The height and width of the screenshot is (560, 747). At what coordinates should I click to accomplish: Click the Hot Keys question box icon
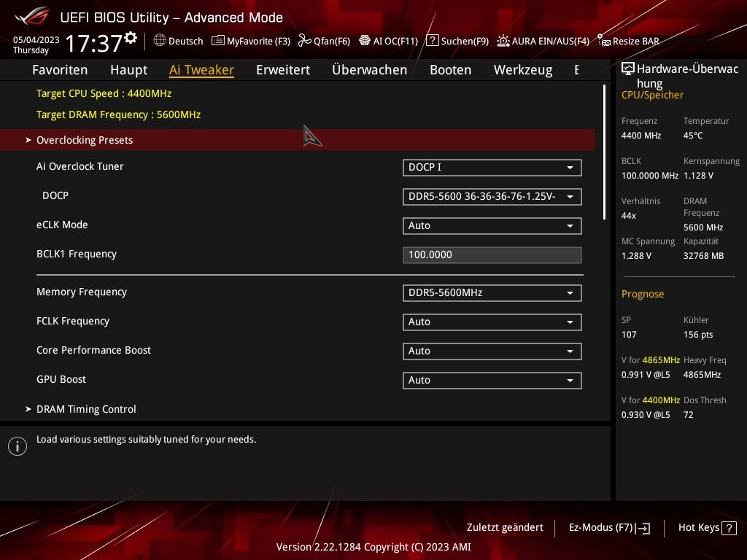(x=729, y=528)
